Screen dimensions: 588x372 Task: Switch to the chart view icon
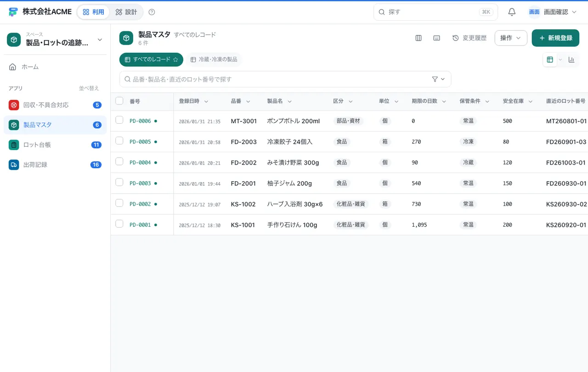(x=571, y=60)
